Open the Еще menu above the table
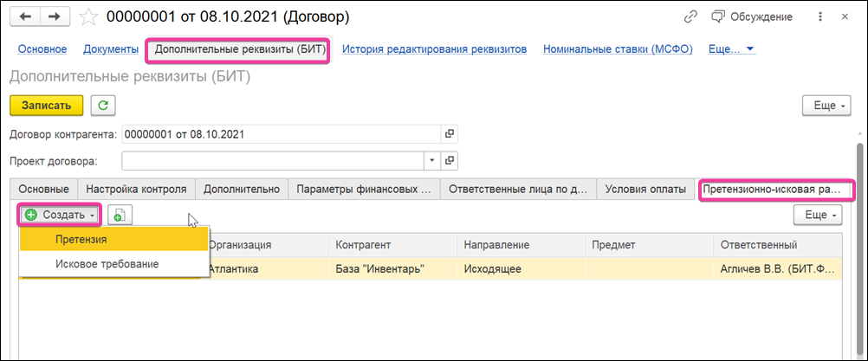The width and height of the screenshot is (868, 361). click(818, 215)
